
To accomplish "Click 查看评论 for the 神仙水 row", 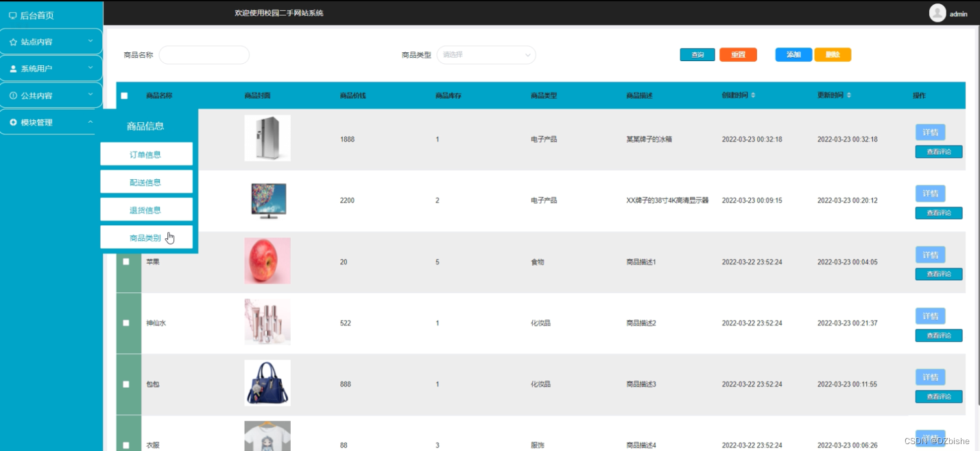I will tap(939, 335).
